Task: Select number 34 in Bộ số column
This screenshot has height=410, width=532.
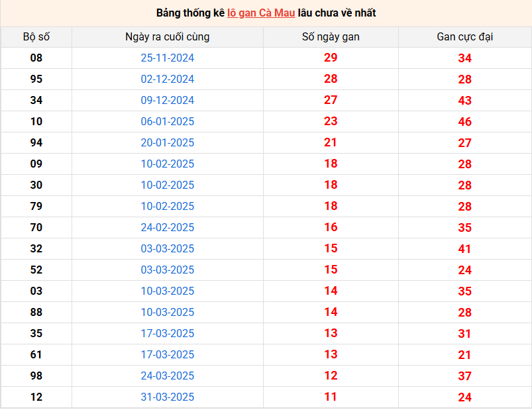Action: coord(36,101)
